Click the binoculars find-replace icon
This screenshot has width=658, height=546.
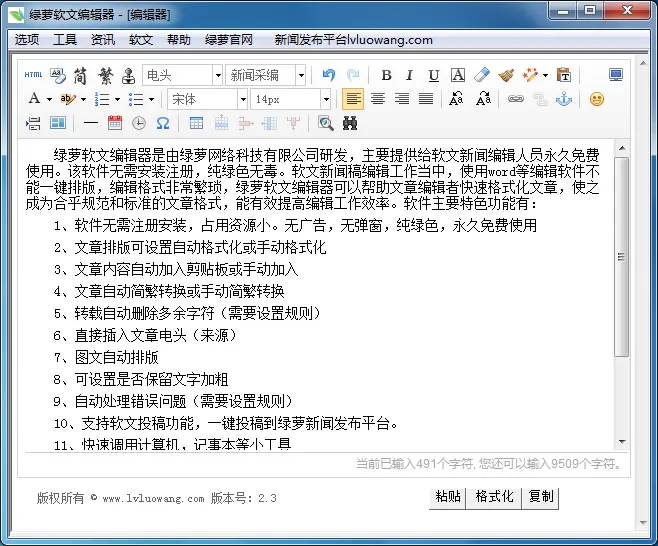350,123
